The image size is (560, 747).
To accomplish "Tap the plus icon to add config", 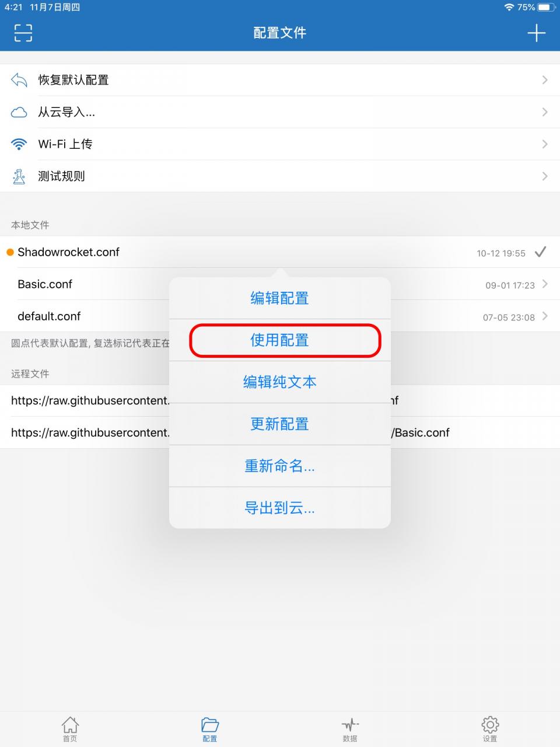I will click(536, 33).
